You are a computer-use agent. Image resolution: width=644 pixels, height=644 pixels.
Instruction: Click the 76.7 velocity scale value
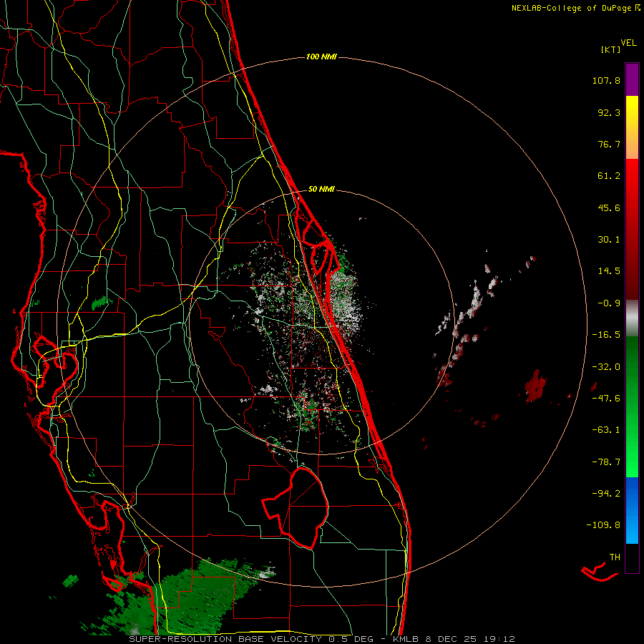(x=609, y=144)
